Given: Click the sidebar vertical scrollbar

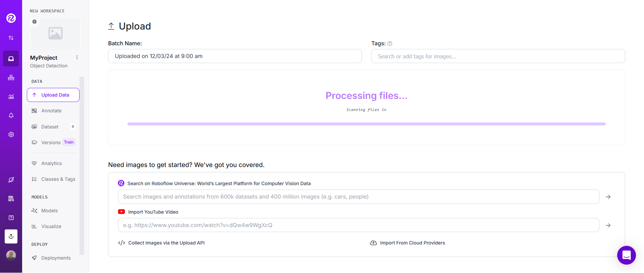Looking at the screenshot, I should (x=82, y=166).
